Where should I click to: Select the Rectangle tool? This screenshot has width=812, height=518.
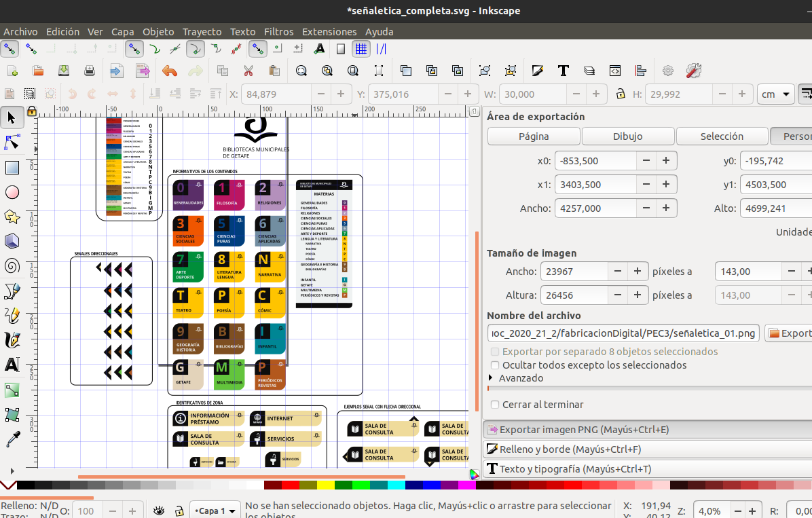point(12,167)
